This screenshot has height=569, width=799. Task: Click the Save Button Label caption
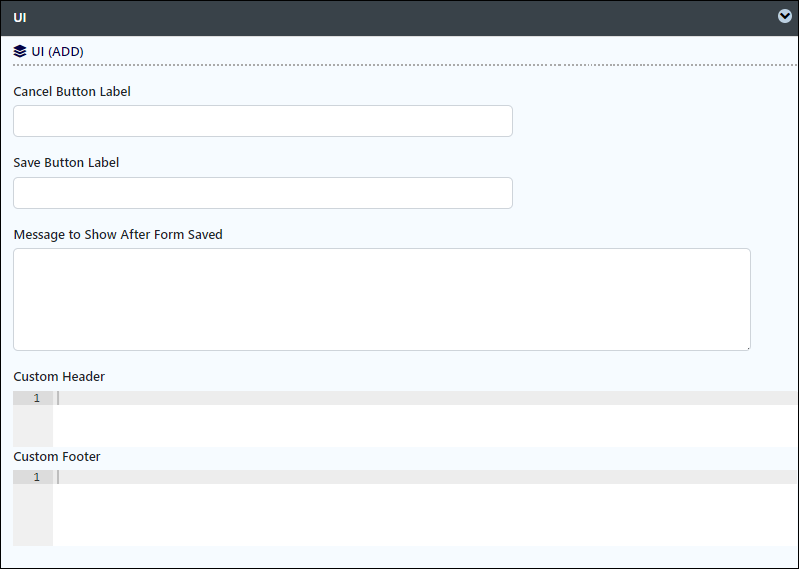(x=66, y=162)
